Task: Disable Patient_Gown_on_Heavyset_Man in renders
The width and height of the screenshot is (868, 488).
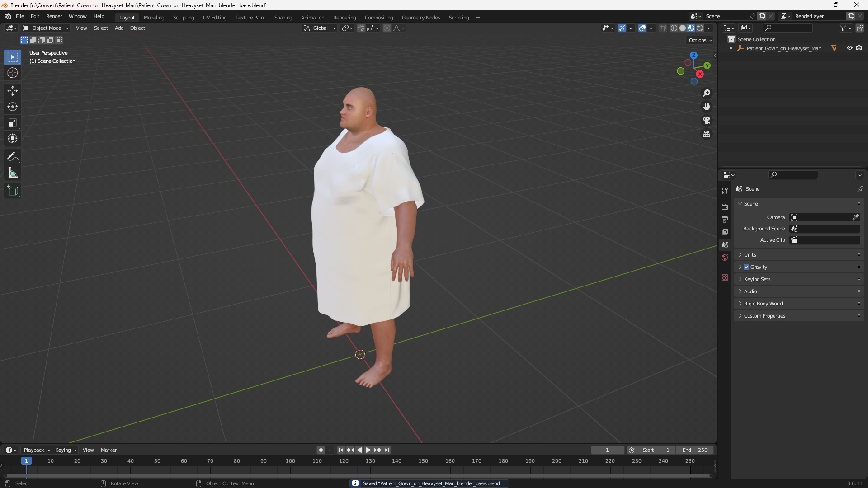Action: tap(859, 48)
